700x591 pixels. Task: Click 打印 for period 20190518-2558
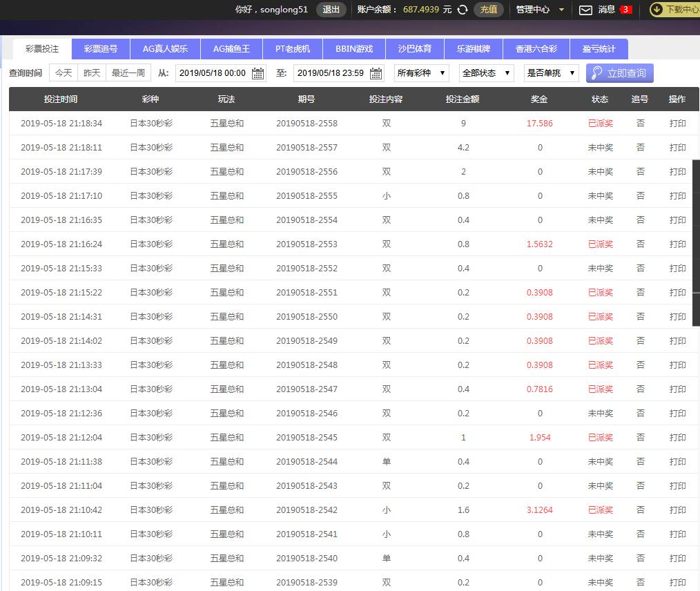(x=677, y=124)
